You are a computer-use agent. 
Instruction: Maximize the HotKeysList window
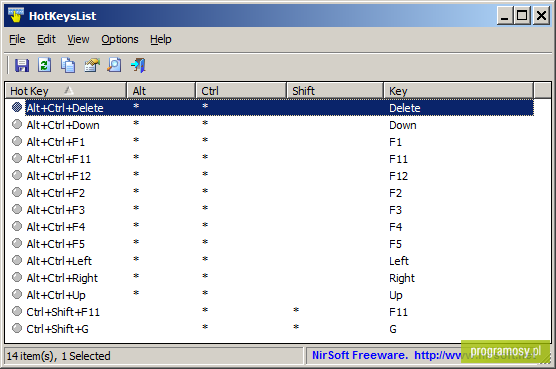click(x=522, y=15)
